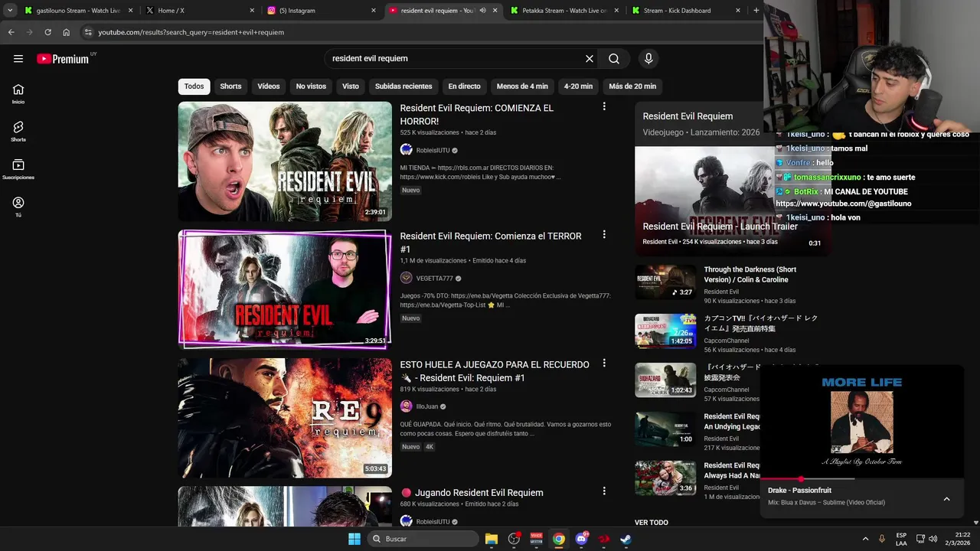Image resolution: width=980 pixels, height=551 pixels.
Task: Switch to Petakka Stream tab
Action: [x=565, y=11]
